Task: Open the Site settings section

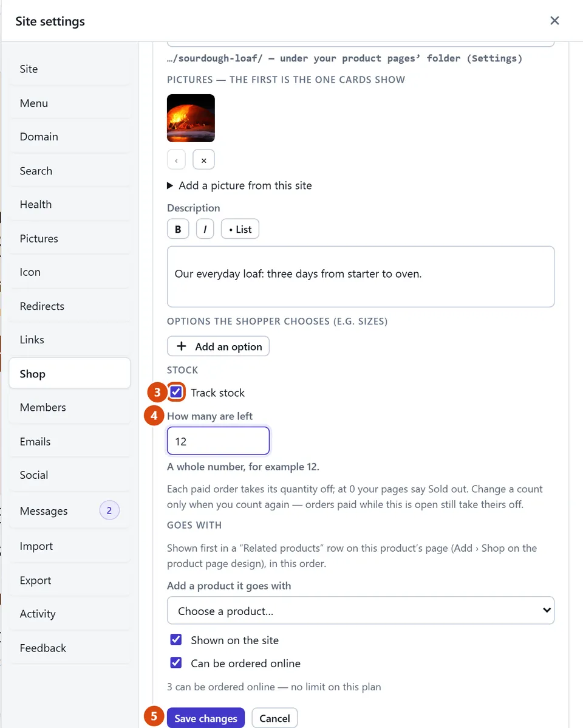Action: click(70, 69)
